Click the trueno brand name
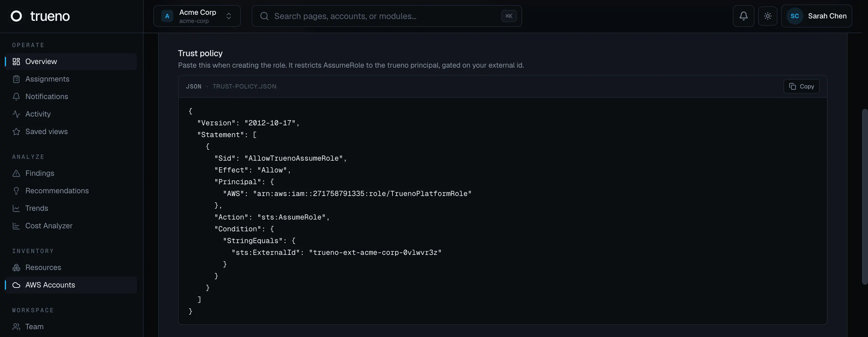This screenshot has height=337, width=868. click(50, 16)
